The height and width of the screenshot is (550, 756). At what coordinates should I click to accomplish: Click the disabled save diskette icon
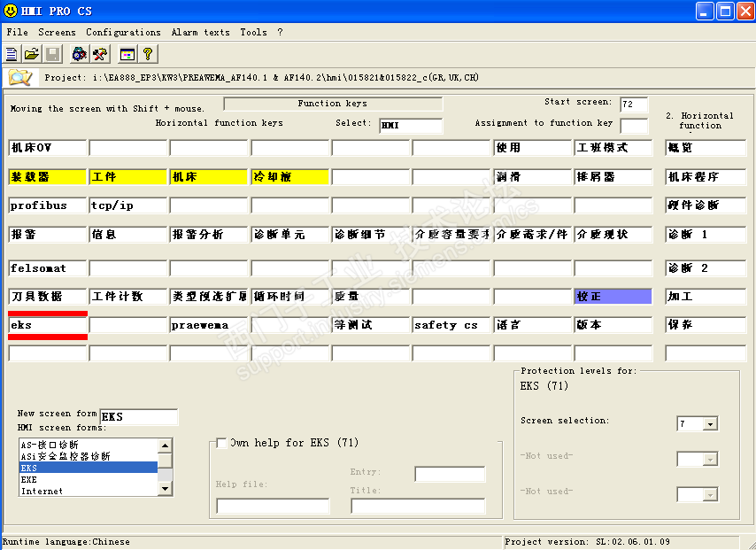(53, 55)
